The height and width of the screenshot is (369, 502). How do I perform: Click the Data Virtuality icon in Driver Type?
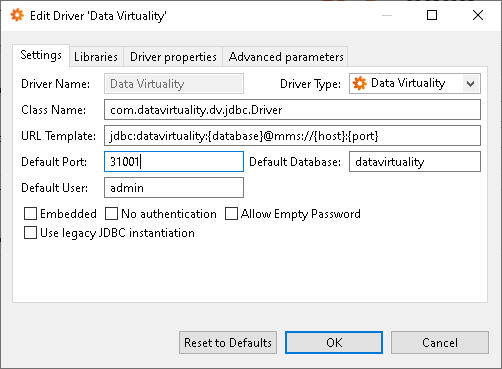360,83
